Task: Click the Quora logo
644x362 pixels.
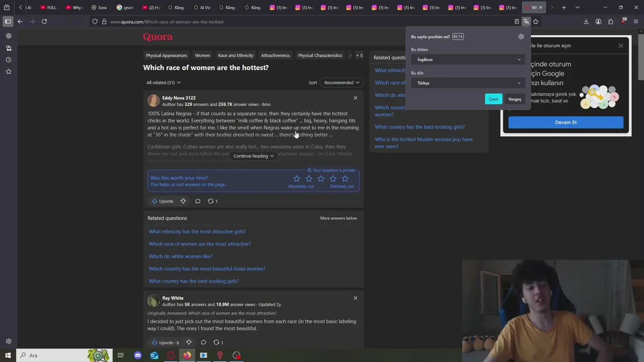Action: click(x=157, y=37)
